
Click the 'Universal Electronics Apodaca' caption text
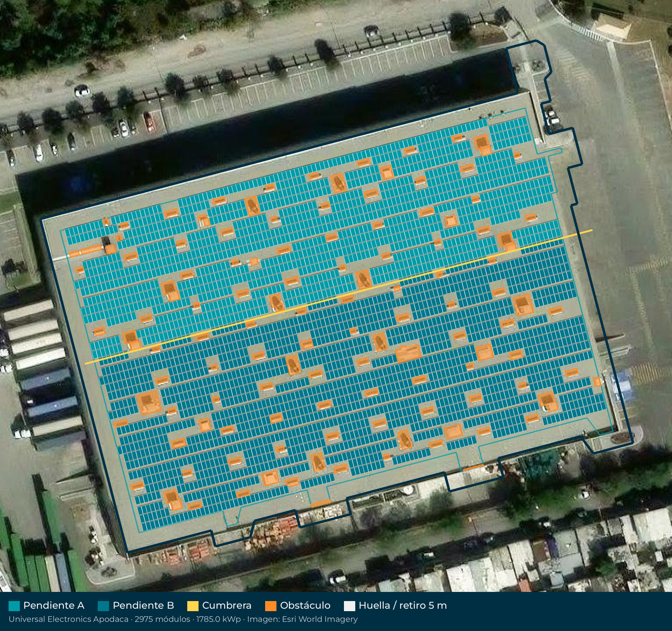(x=69, y=619)
